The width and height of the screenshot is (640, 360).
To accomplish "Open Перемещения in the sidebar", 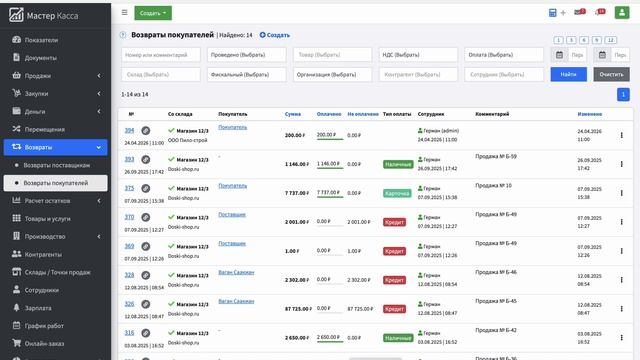I will coord(56,129).
